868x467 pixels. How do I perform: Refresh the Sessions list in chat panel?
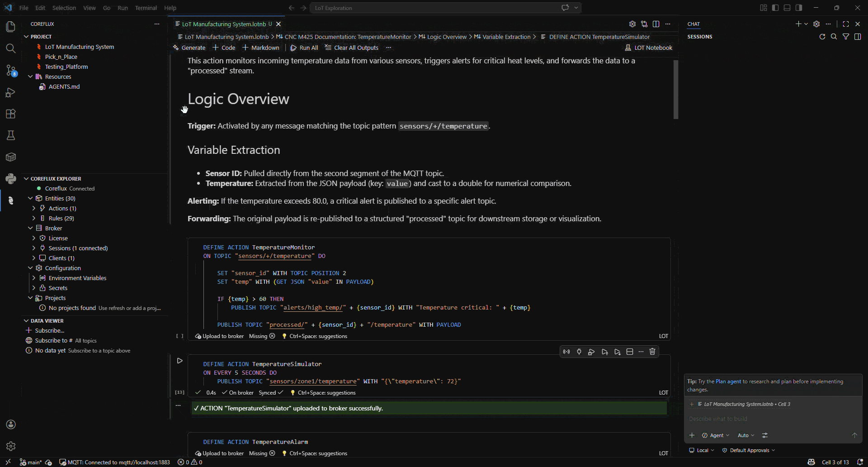tap(822, 37)
